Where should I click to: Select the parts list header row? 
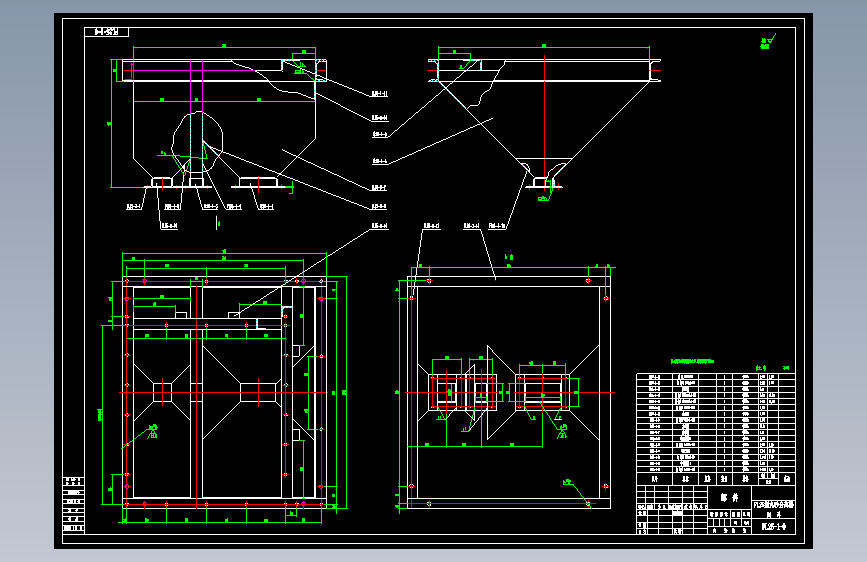click(x=715, y=478)
